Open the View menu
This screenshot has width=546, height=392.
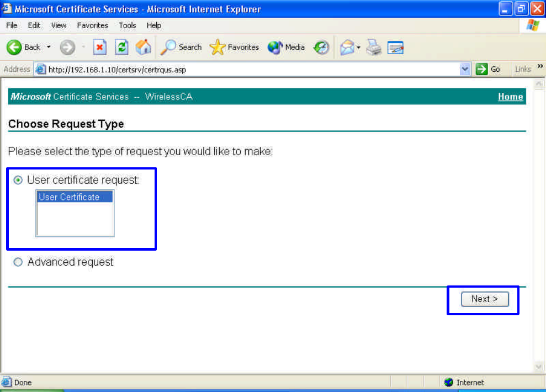[59, 25]
